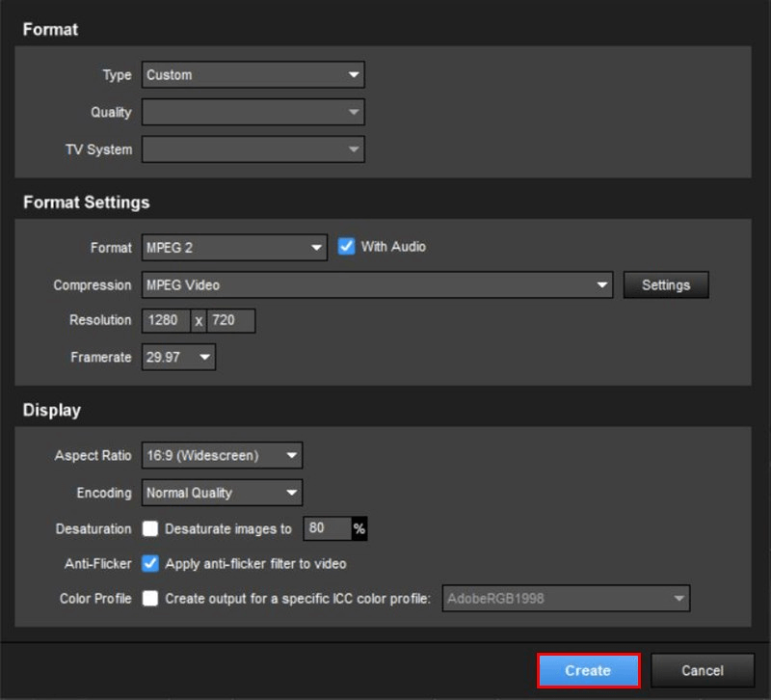
Task: Open the Type dropdown showing Custom
Action: pos(253,75)
